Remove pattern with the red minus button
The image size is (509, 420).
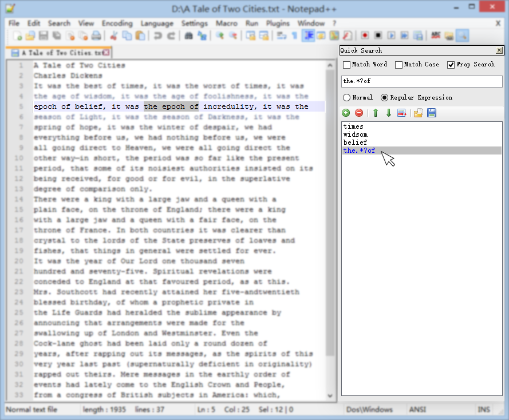click(x=358, y=113)
